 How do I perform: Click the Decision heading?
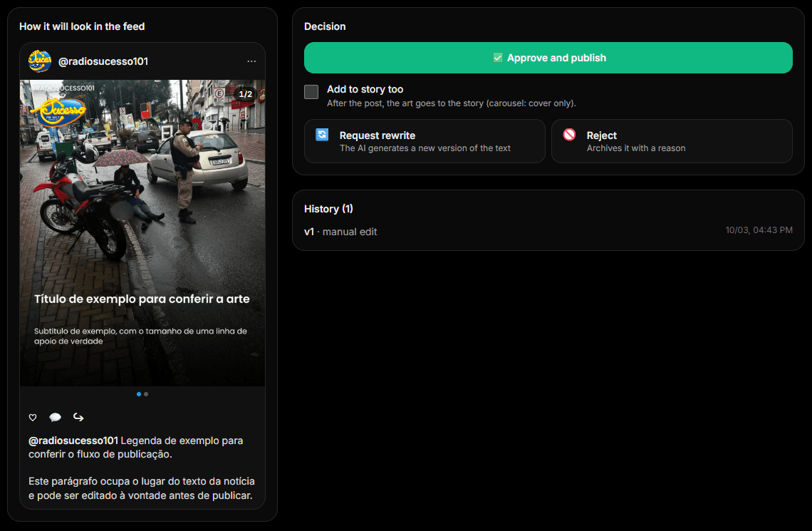point(325,26)
